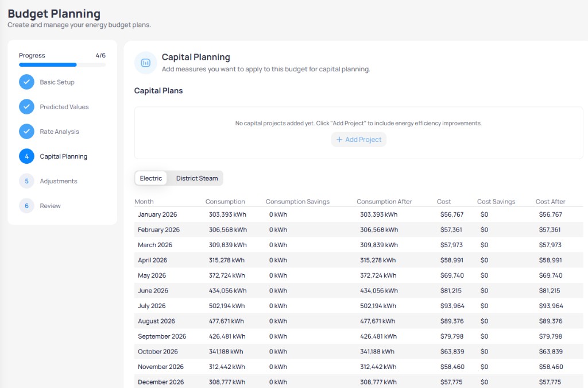Click July consumption 502,194 kWh in Consumption column
This screenshot has height=388, width=588.
227,306
